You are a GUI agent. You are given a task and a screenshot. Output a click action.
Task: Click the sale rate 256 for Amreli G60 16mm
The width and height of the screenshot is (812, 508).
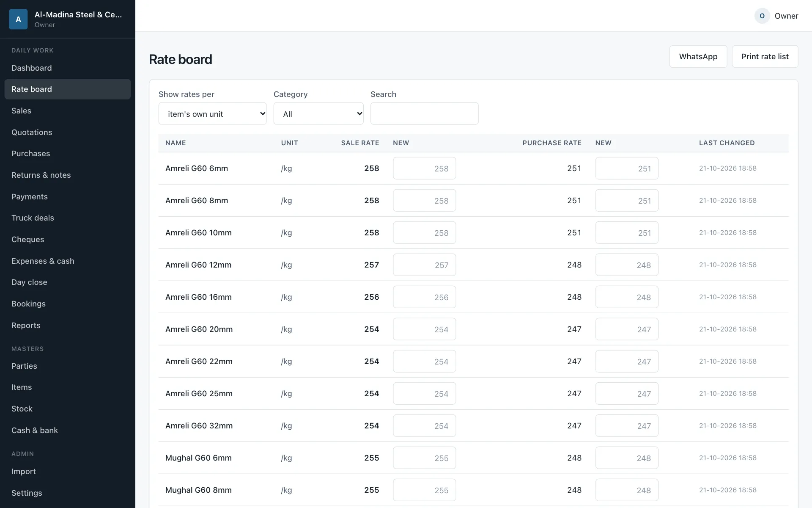pos(372,297)
